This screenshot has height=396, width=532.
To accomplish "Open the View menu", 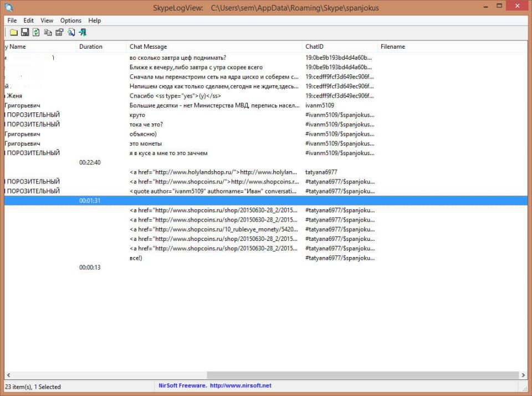I will pos(47,20).
